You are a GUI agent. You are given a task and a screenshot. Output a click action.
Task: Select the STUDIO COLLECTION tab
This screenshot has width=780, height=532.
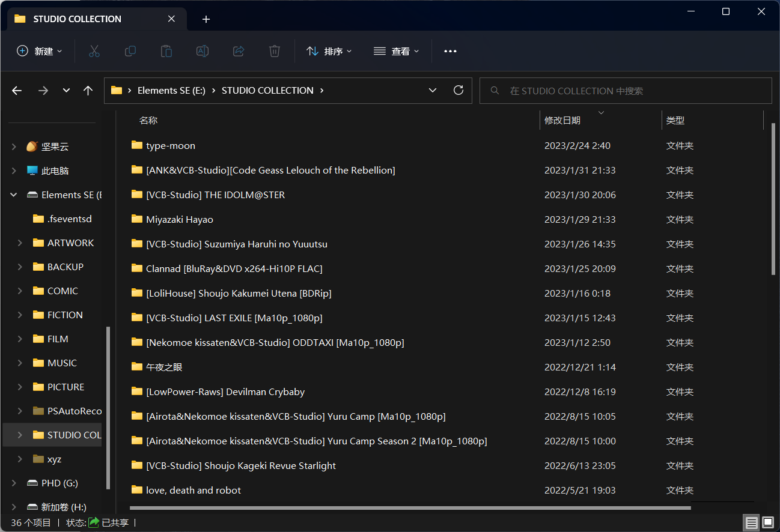pos(96,19)
